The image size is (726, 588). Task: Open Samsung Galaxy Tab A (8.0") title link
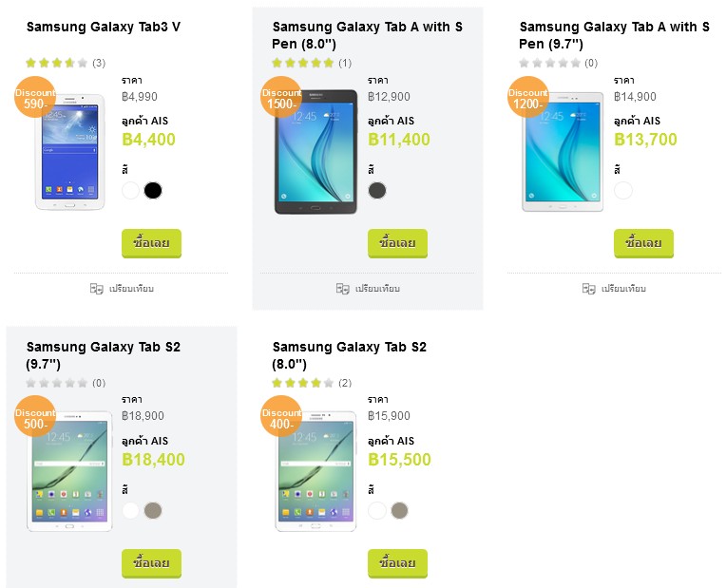(x=367, y=35)
